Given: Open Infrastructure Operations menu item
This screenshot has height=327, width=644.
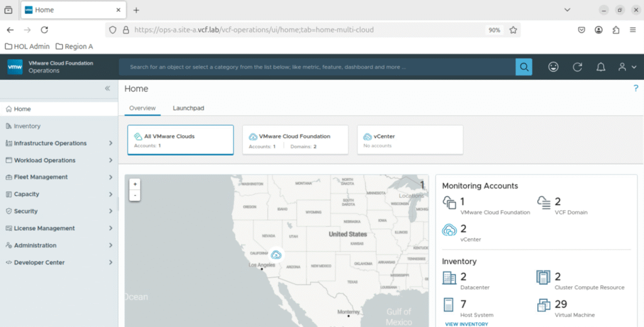Looking at the screenshot, I should (x=50, y=143).
